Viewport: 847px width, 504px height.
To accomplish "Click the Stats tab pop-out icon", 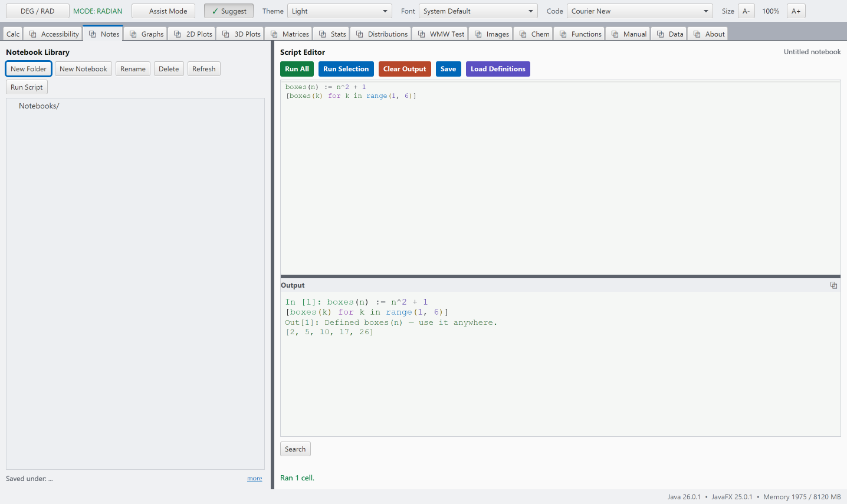I will 323,34.
